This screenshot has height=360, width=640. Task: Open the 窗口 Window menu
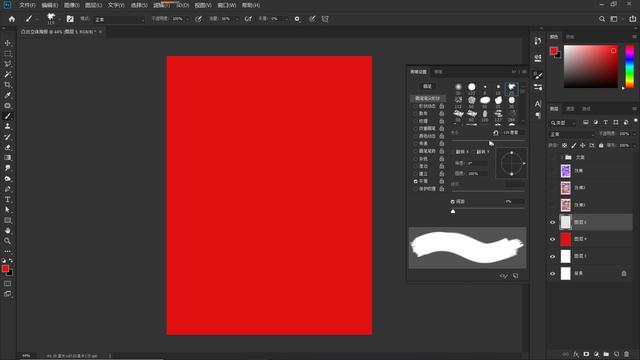tap(227, 5)
